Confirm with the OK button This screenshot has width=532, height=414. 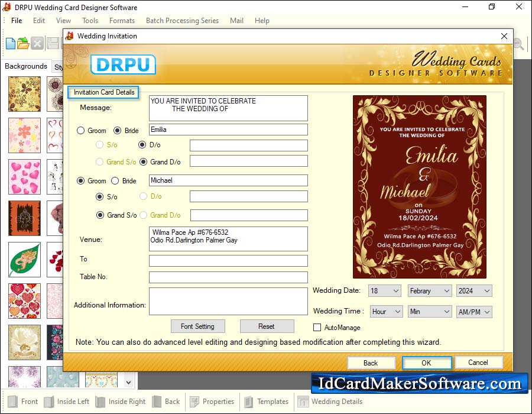(x=426, y=363)
